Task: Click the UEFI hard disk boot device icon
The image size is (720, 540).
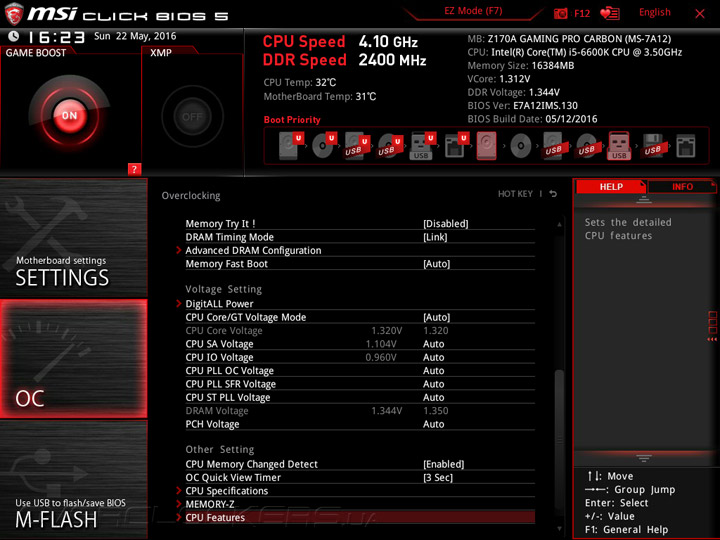Action: (x=292, y=146)
